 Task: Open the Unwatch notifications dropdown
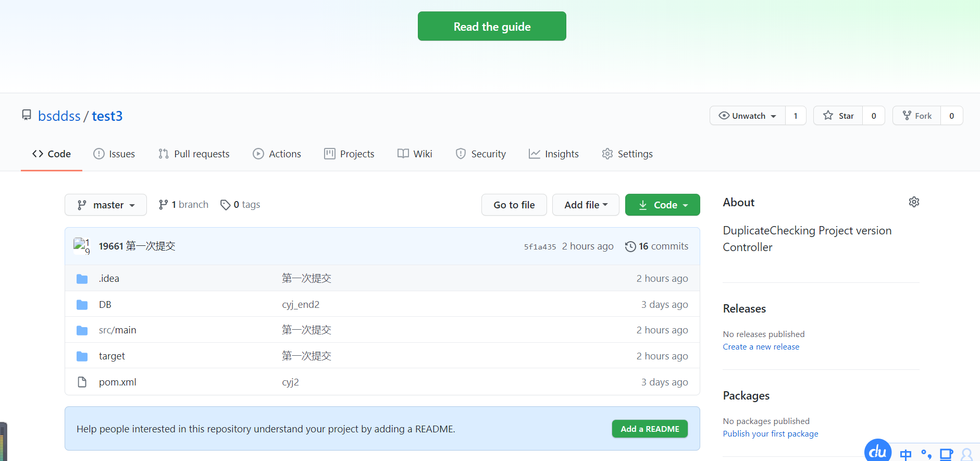pyautogui.click(x=748, y=116)
